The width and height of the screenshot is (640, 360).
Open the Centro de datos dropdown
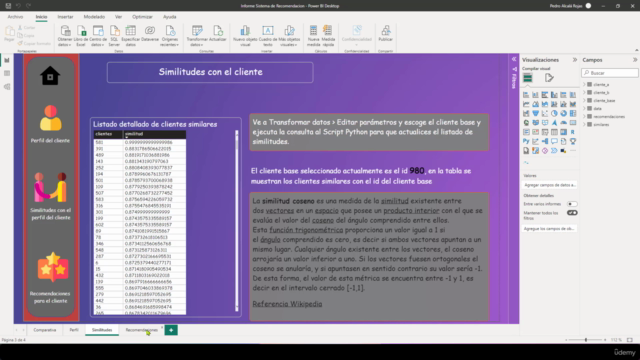pos(98,36)
